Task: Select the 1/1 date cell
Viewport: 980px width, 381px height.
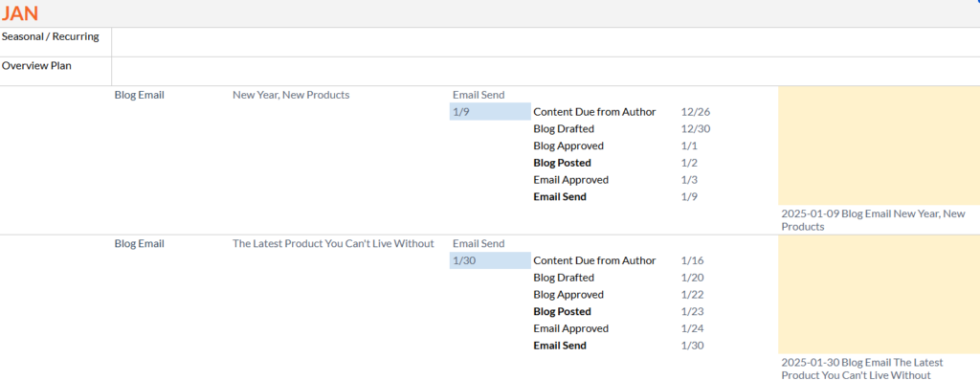Action: (x=689, y=146)
